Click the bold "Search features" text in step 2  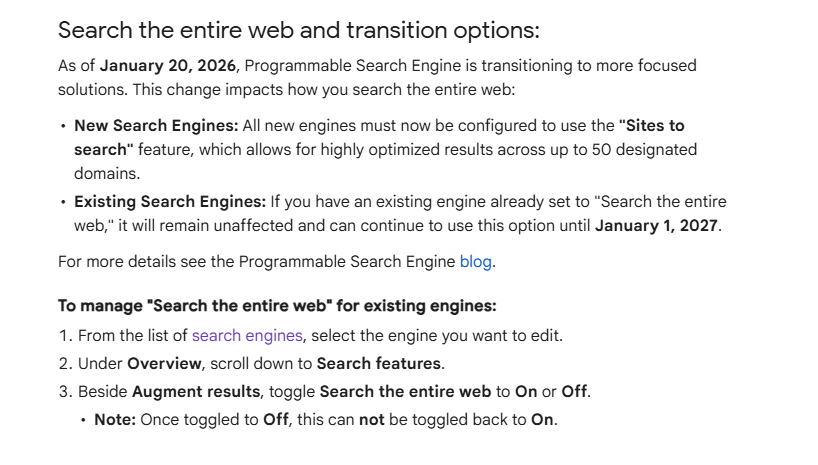(379, 363)
